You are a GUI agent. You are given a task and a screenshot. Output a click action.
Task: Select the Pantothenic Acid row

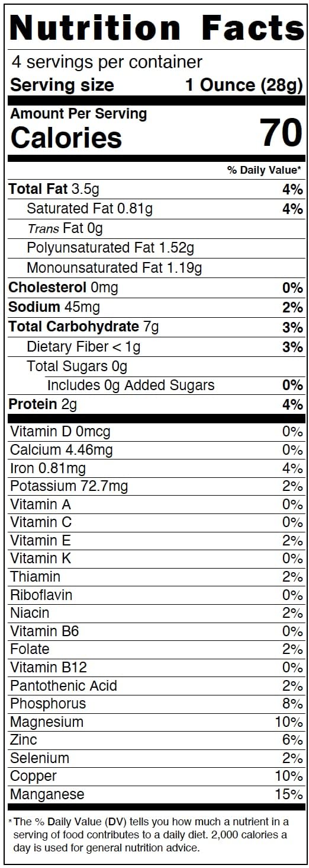pos(156,685)
